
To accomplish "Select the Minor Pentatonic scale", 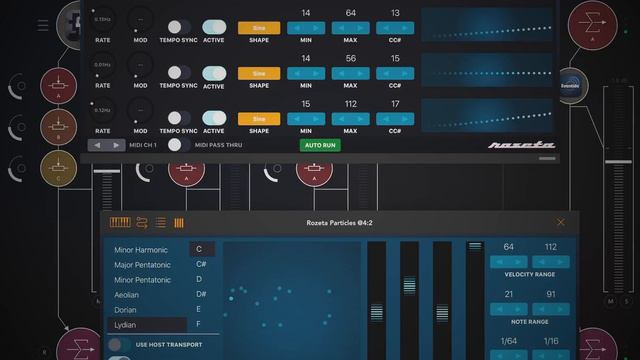I will (142, 280).
